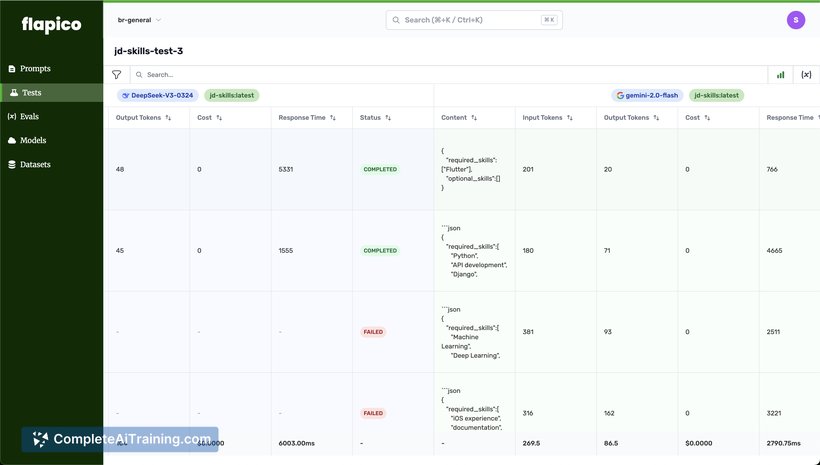Click average response time 6003.00ms

[297, 443]
